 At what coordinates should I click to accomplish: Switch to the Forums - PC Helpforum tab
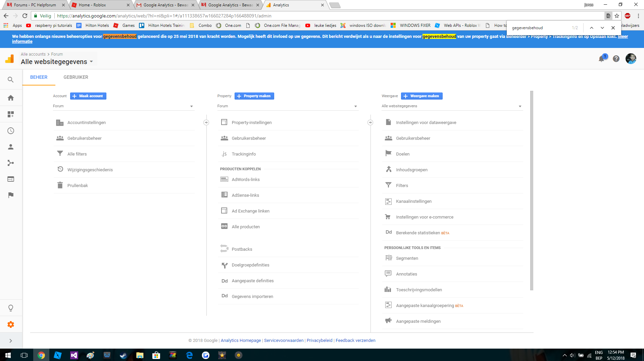click(x=35, y=5)
